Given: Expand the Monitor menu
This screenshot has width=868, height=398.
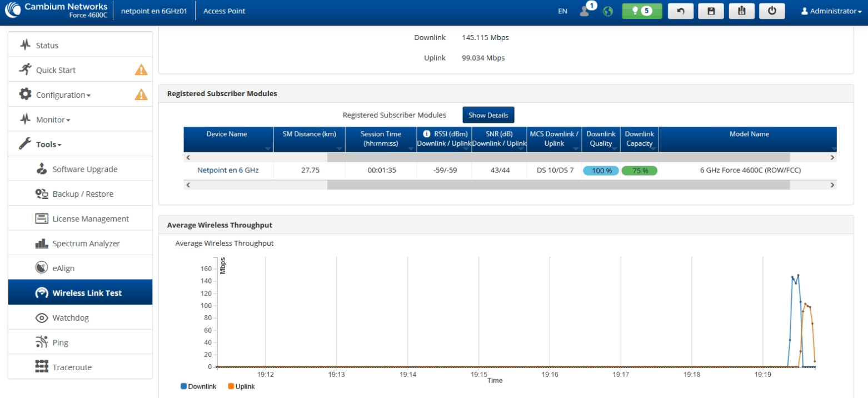Looking at the screenshot, I should coord(53,120).
